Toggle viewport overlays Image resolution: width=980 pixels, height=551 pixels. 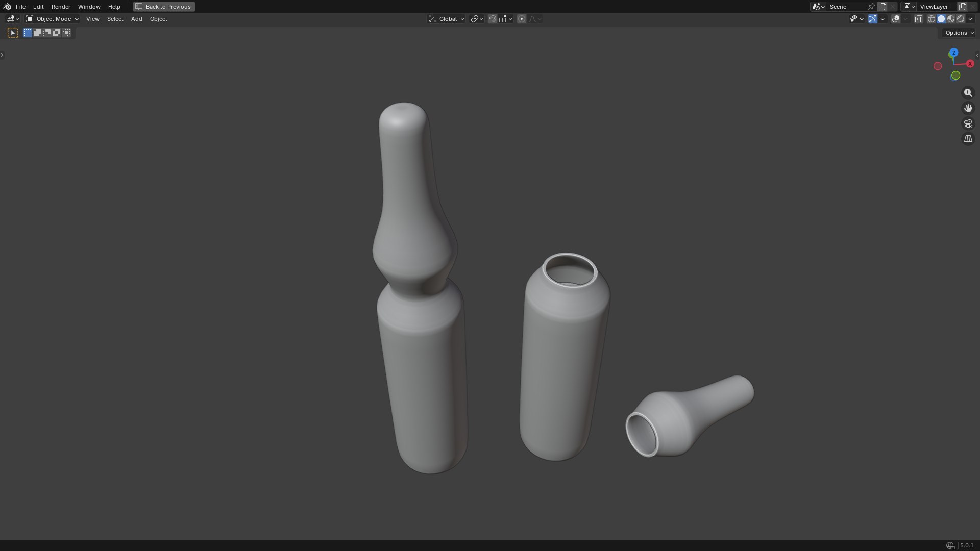pyautogui.click(x=896, y=19)
